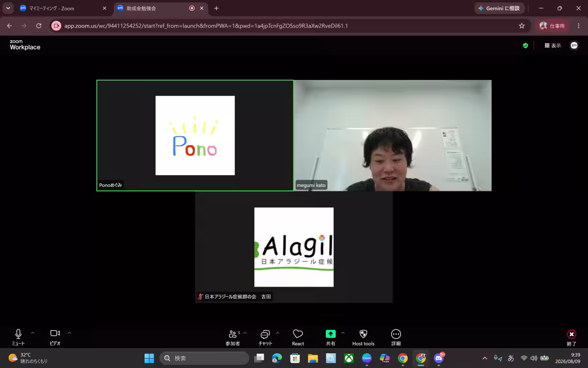Click the recording indicator on the 助成金勉強会 tab
Image resolution: width=588 pixels, height=368 pixels.
(x=192, y=8)
